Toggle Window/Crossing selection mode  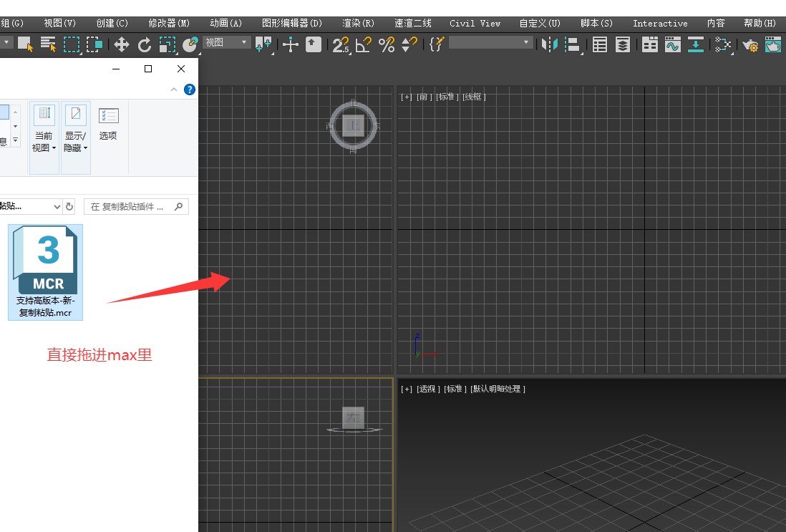[94, 44]
